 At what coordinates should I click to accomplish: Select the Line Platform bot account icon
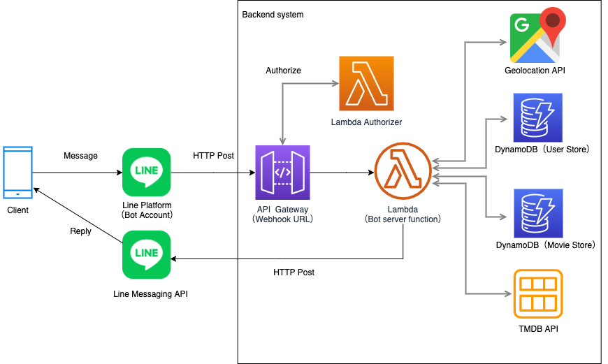pyautogui.click(x=147, y=172)
